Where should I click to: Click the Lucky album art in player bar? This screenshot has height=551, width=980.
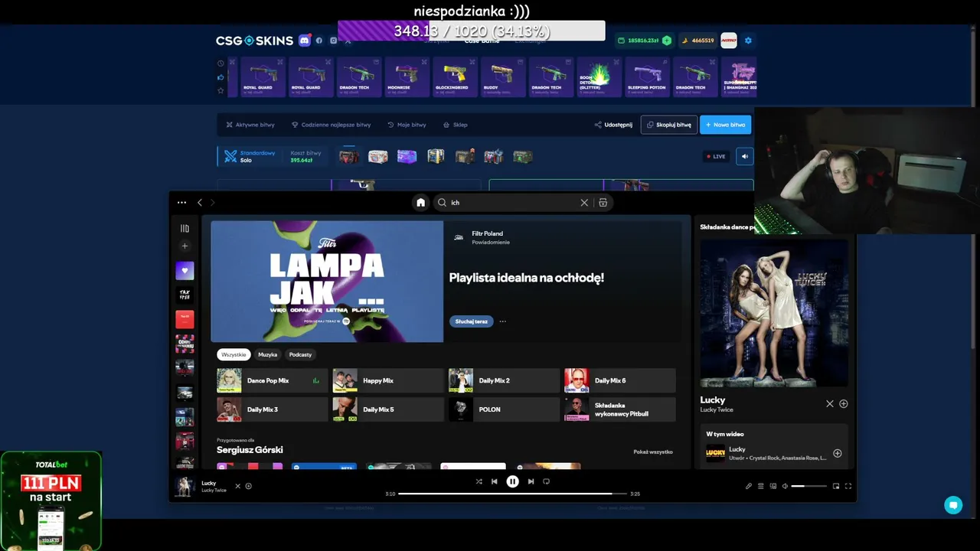184,487
